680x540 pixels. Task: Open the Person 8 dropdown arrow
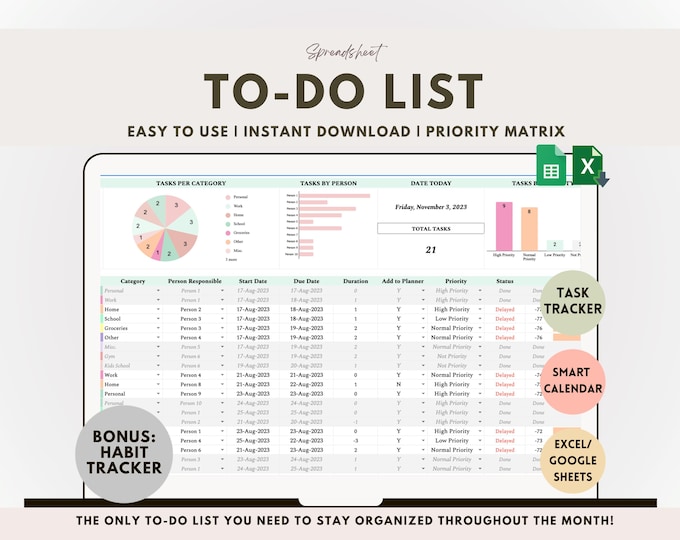(x=222, y=384)
